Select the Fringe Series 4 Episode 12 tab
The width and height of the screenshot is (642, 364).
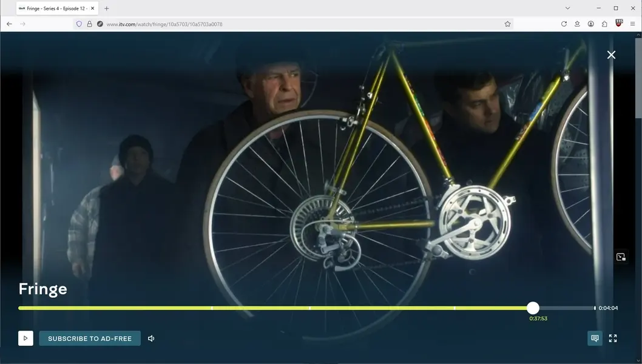click(x=56, y=8)
